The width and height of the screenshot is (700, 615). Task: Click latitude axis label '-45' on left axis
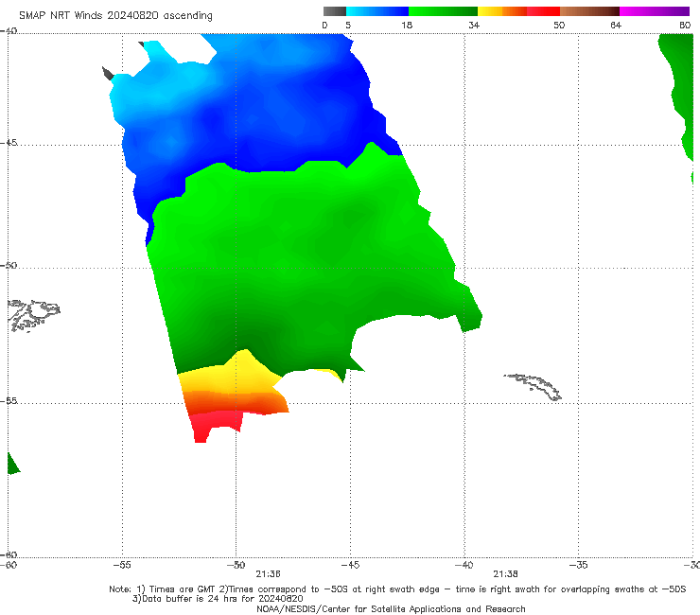point(9,143)
